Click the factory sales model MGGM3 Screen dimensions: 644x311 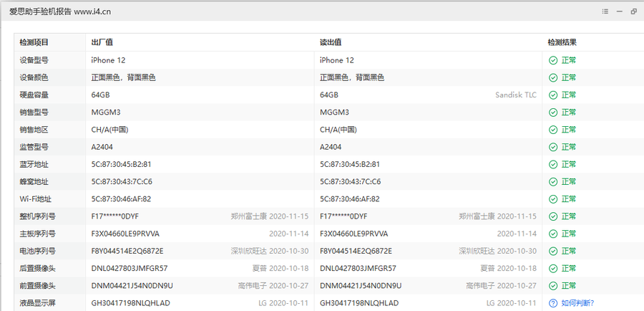pos(106,113)
